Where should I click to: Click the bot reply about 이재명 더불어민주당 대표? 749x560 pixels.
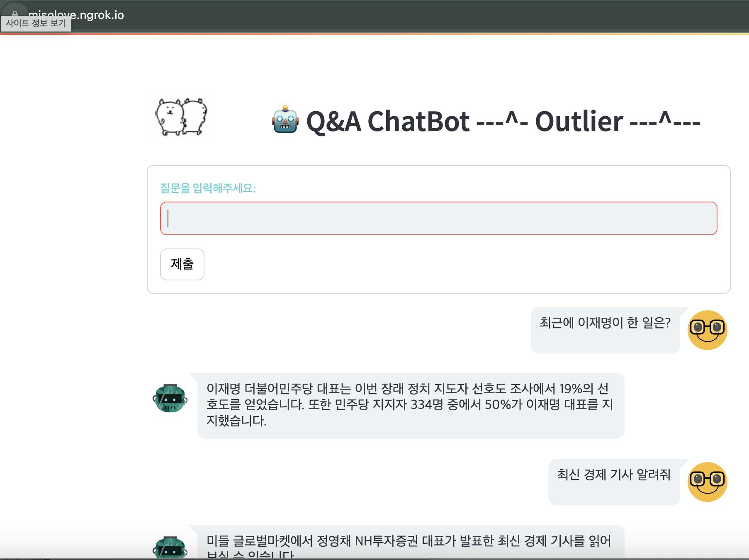(x=411, y=406)
